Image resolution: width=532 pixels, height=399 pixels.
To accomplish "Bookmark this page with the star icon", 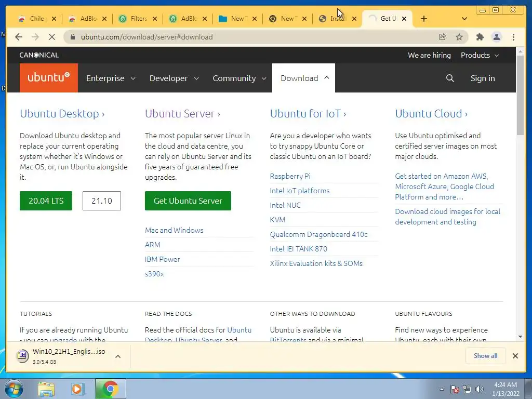I will 459,37.
